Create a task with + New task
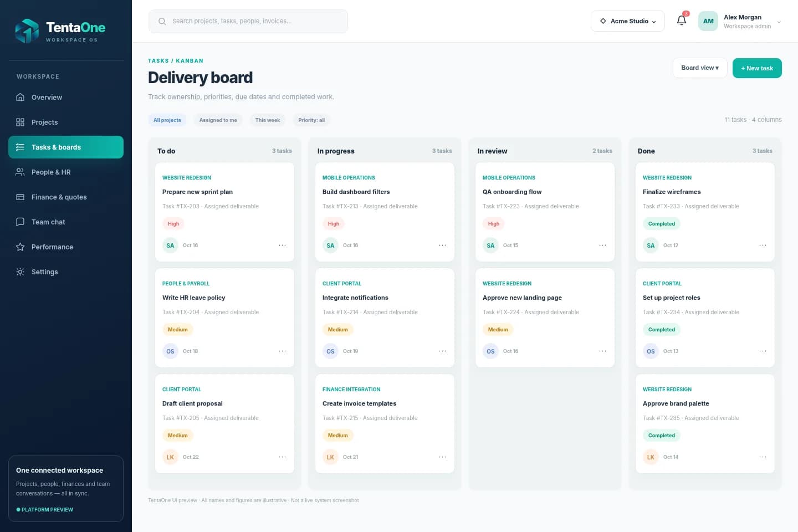This screenshot has width=798, height=532. point(757,68)
